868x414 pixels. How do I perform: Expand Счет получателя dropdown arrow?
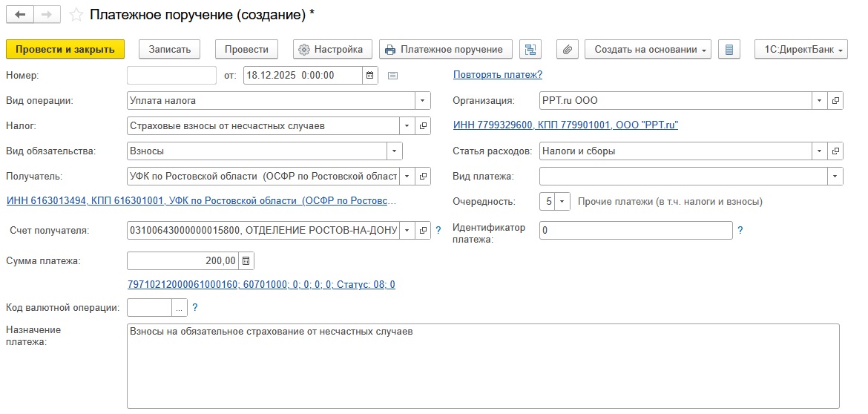click(x=407, y=230)
